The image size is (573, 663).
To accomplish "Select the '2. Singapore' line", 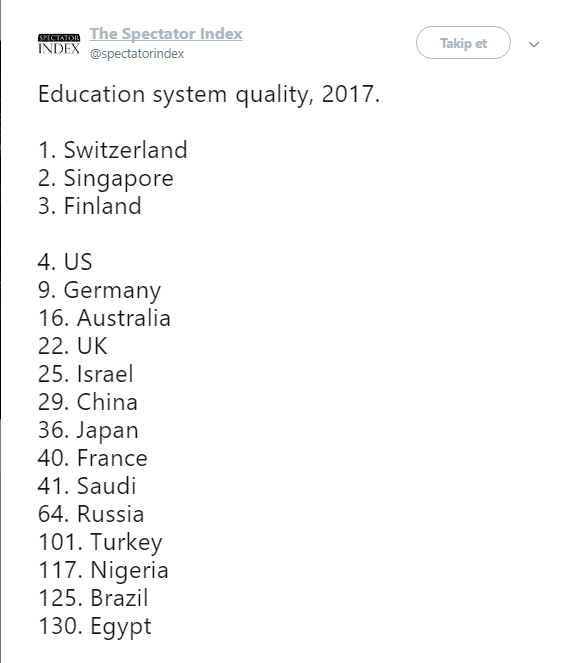I will 106,179.
